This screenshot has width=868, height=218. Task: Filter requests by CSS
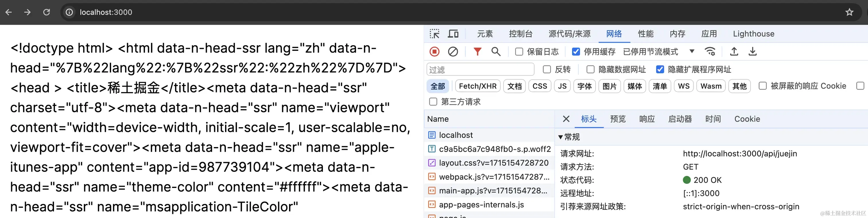pos(540,86)
